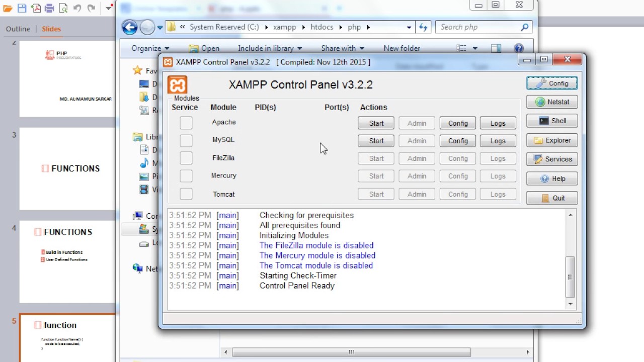View Logs for MySQL module
The image size is (644, 362).
click(498, 141)
